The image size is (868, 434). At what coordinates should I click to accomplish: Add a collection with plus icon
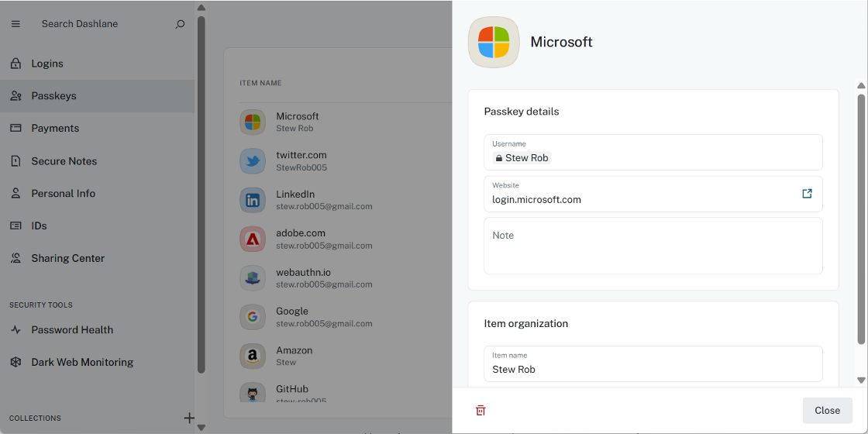point(189,418)
